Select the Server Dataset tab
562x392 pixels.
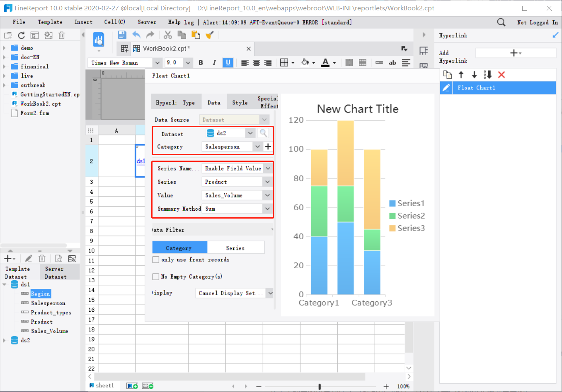pyautogui.click(x=56, y=273)
